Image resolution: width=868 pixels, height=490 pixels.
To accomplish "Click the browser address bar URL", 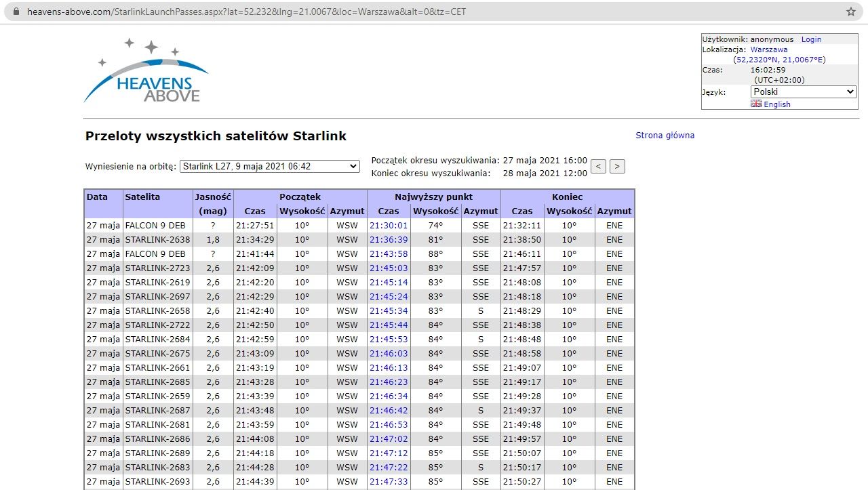I will 246,12.
